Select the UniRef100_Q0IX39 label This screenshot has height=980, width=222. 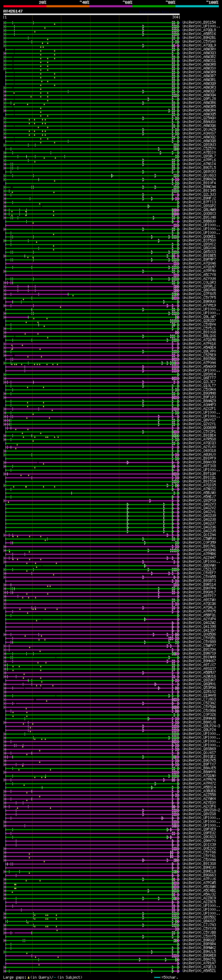click(x=199, y=844)
